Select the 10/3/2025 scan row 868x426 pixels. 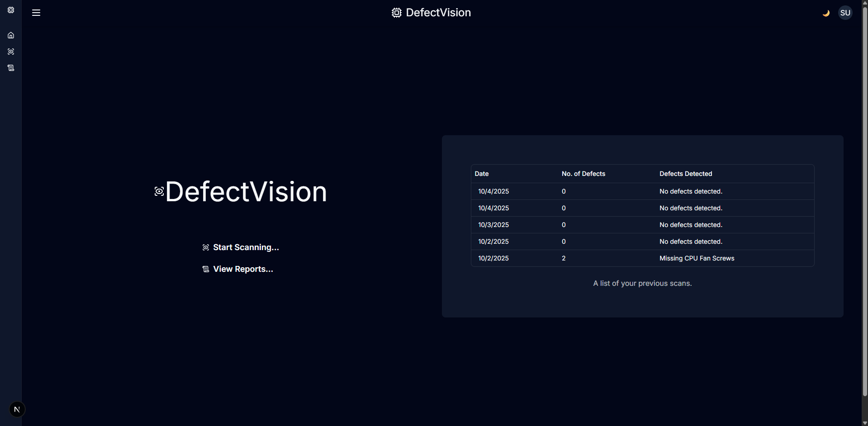coord(642,225)
